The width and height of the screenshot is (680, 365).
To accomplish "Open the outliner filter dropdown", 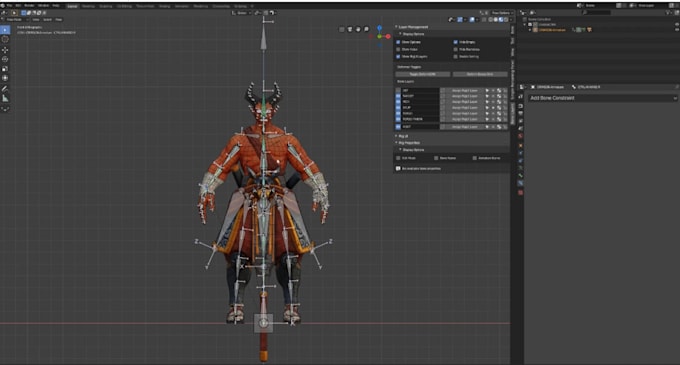I will (x=670, y=13).
